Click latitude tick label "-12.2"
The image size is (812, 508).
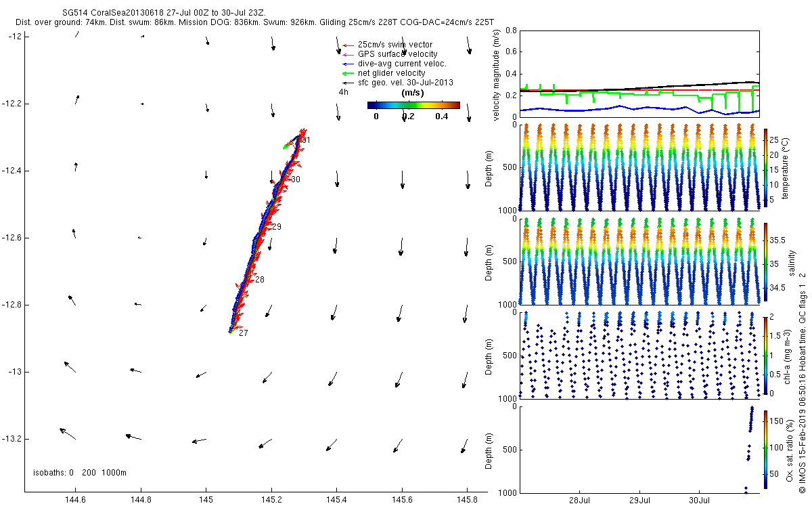[13, 104]
